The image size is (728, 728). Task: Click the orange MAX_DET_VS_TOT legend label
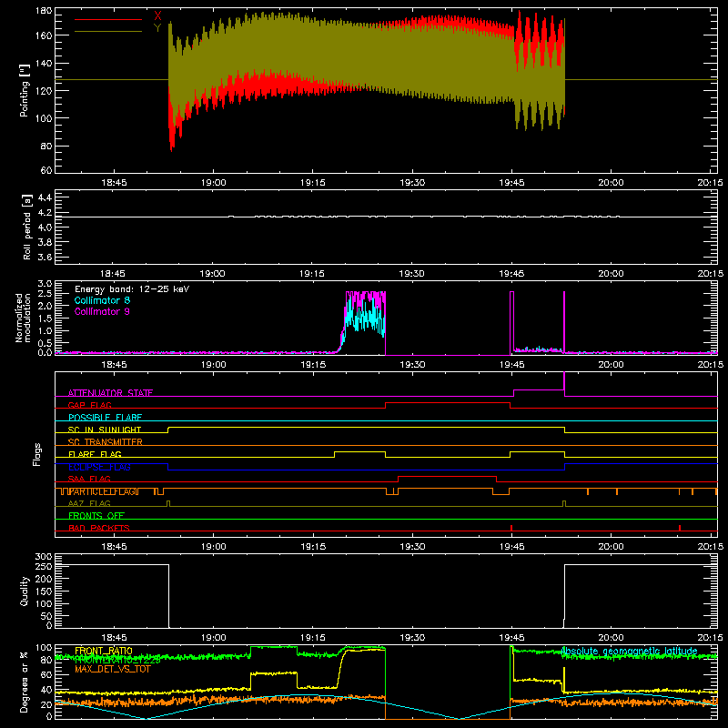tap(112, 669)
